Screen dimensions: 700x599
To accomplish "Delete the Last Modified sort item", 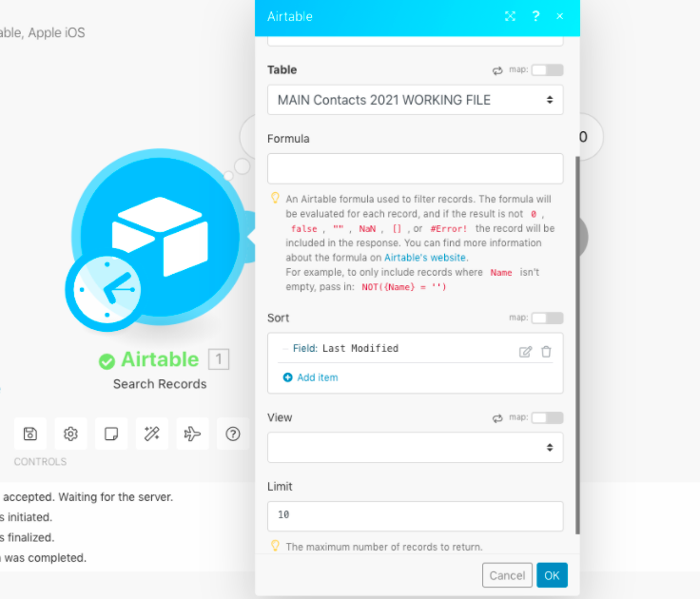I will 546,352.
